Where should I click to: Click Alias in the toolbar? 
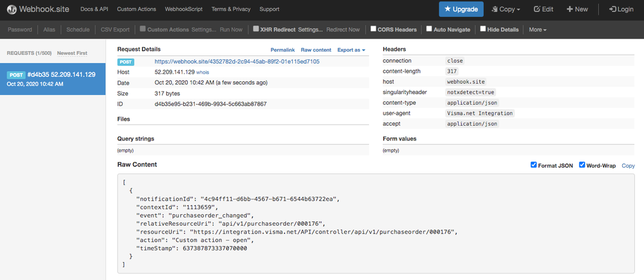point(49,30)
